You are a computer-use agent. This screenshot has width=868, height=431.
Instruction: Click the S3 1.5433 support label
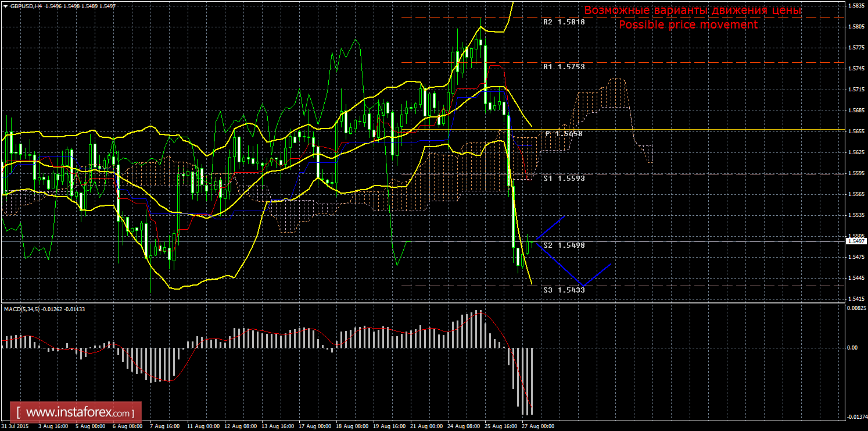coord(564,289)
